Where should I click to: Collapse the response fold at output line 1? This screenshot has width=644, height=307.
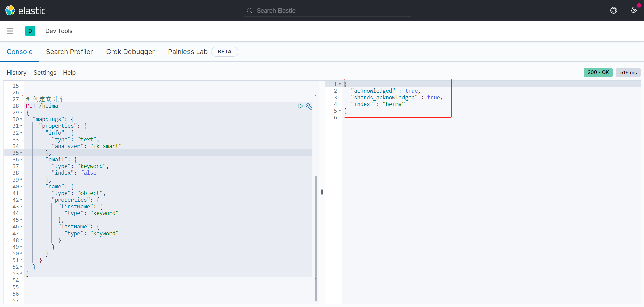[x=340, y=84]
